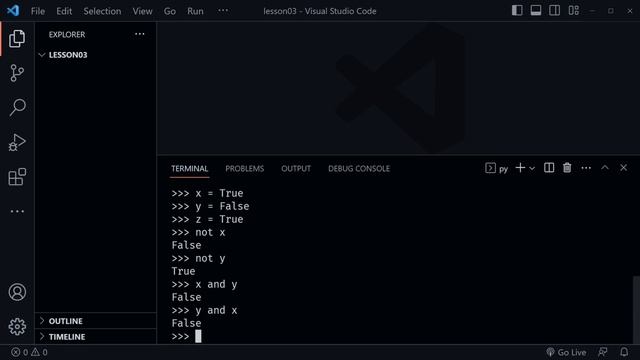
Task: Open the customize layout options
Action: pyautogui.click(x=573, y=11)
